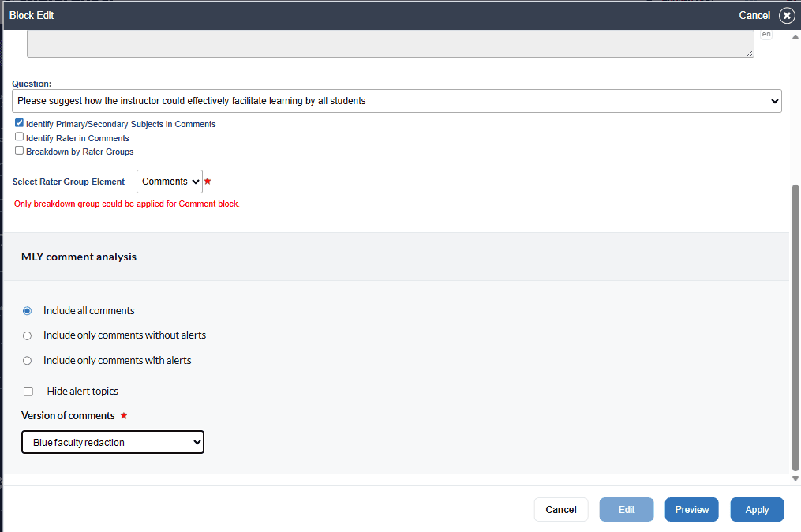Enable Identify Rater in Comments checkbox
The height and width of the screenshot is (532, 801).
click(x=20, y=137)
